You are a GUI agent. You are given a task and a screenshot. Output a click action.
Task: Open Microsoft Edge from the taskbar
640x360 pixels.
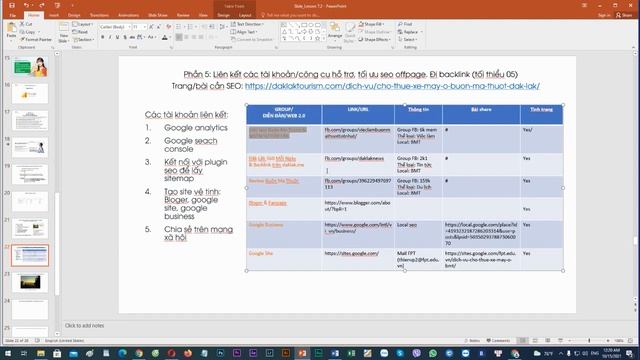pos(122,353)
